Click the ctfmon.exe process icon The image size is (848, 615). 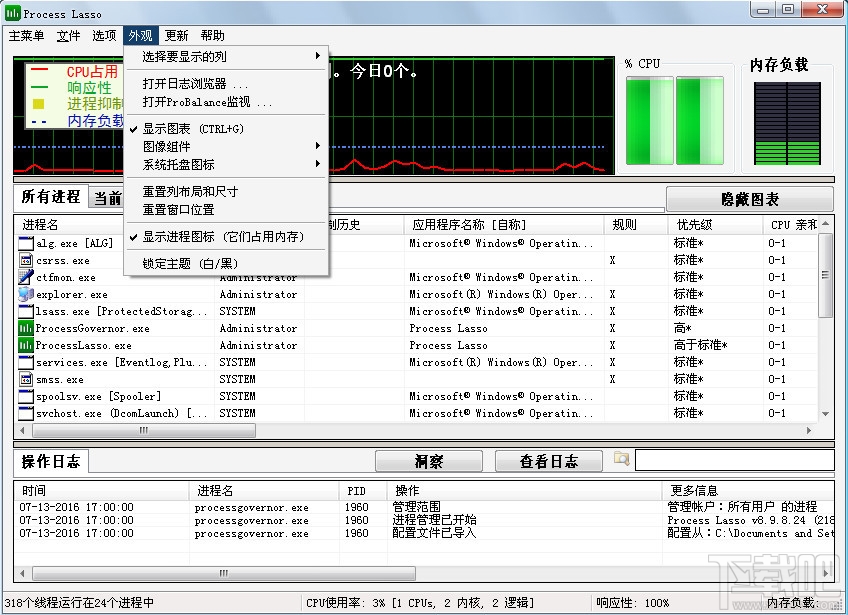coord(24,277)
